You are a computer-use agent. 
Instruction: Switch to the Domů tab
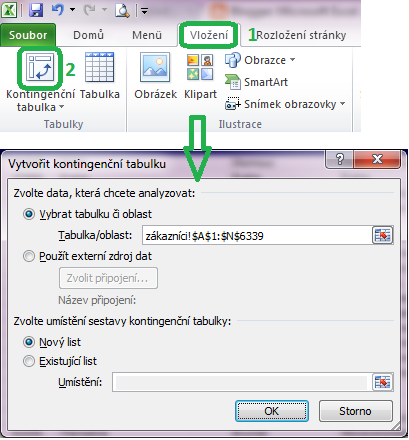(88, 35)
